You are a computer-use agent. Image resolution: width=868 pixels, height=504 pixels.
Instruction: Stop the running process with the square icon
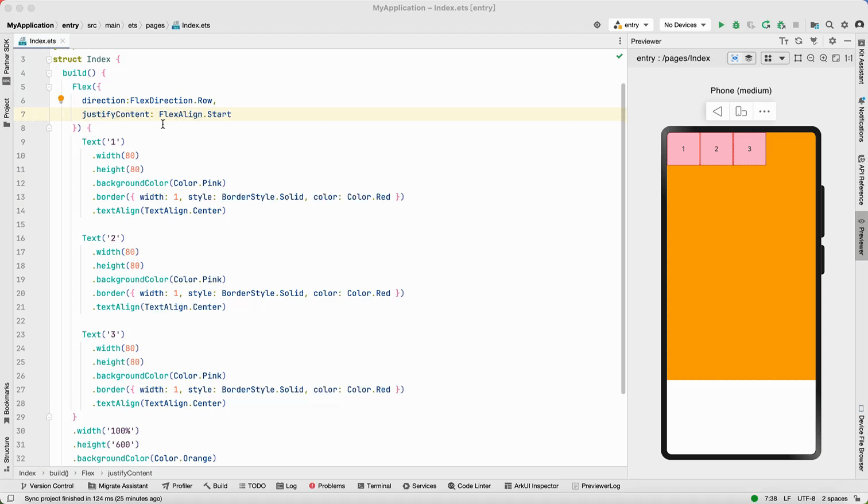coord(796,25)
